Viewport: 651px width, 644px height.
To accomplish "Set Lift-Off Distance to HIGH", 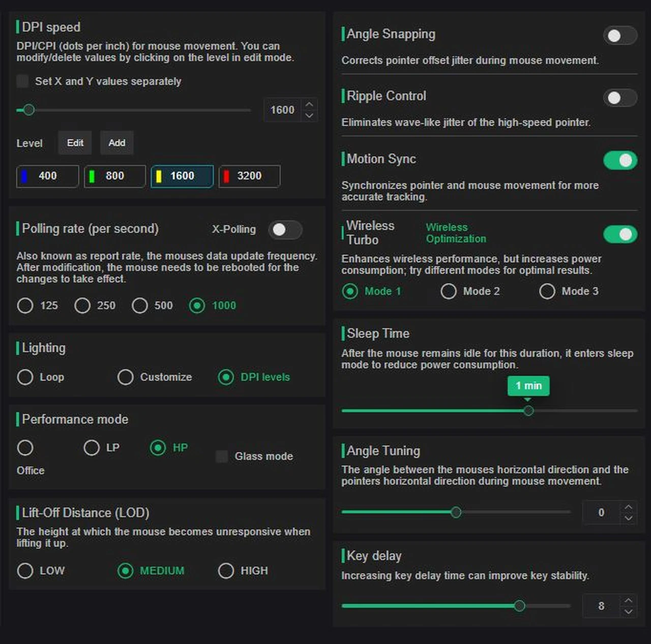I will (226, 571).
